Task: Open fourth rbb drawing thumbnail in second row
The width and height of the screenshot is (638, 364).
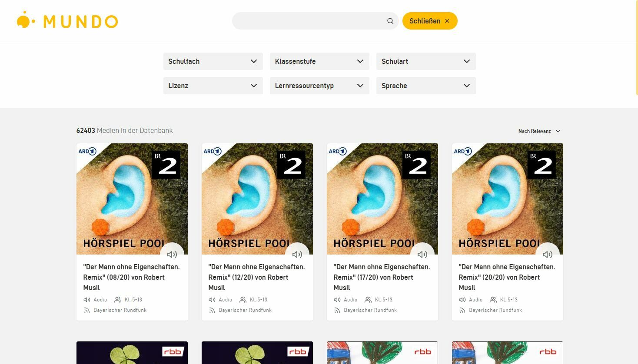Action: click(508, 353)
